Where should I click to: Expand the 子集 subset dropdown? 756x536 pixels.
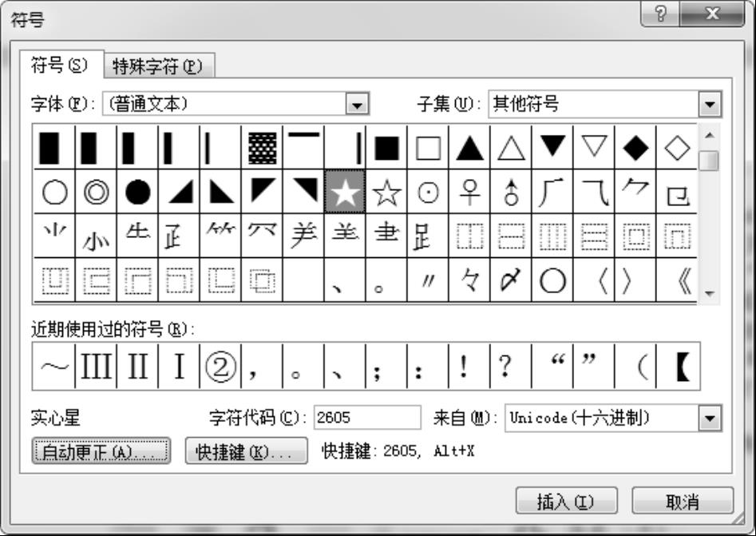709,104
